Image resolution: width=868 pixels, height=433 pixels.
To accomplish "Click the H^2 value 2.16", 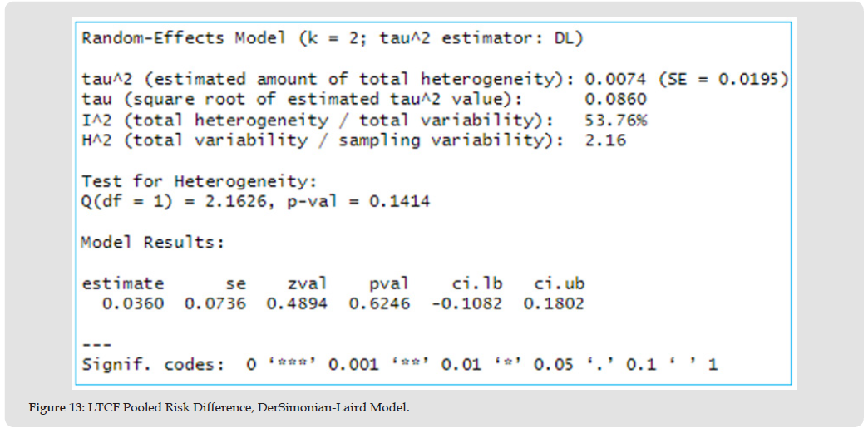I will click(605, 140).
